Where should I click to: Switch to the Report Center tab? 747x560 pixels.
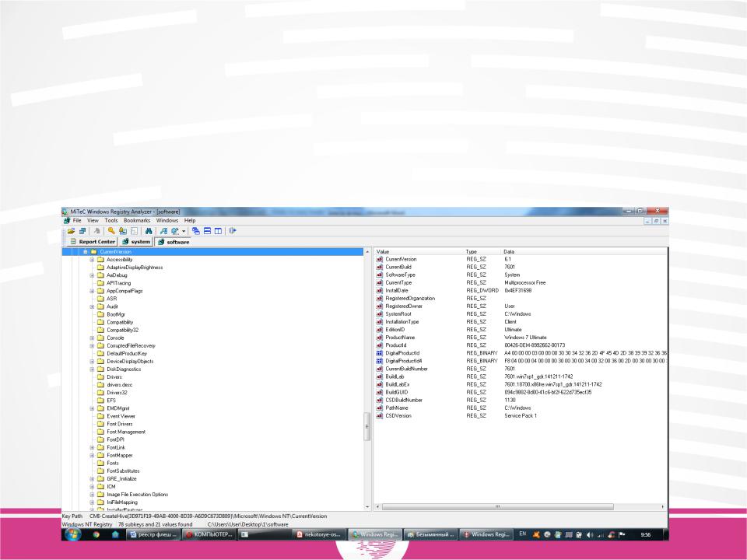click(93, 241)
